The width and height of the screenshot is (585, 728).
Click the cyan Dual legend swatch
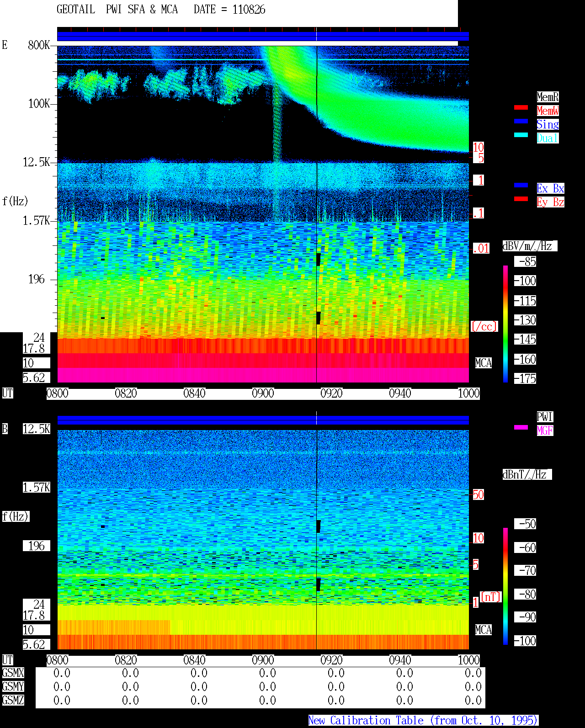[521, 135]
